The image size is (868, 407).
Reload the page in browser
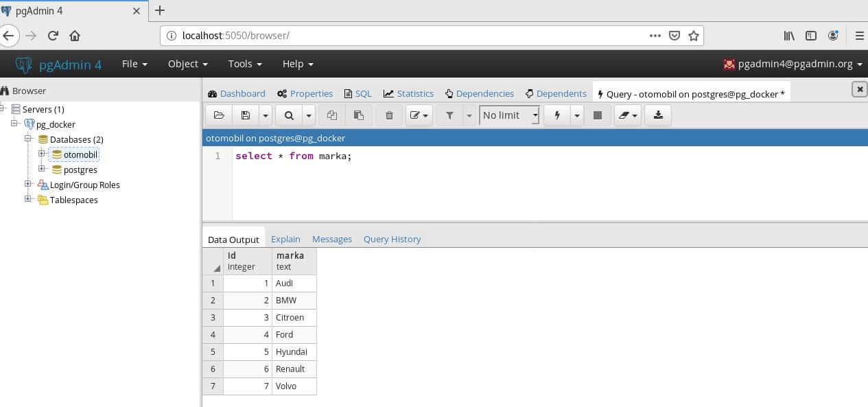coord(53,36)
